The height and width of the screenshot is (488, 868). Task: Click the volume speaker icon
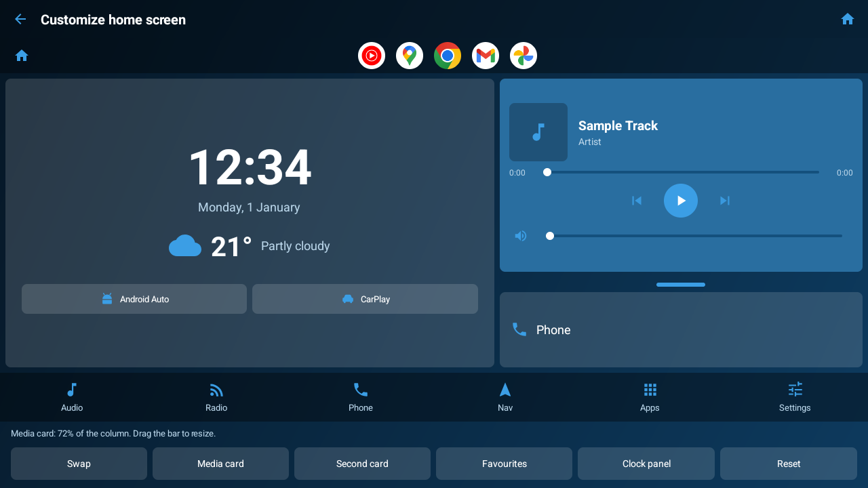pyautogui.click(x=521, y=236)
